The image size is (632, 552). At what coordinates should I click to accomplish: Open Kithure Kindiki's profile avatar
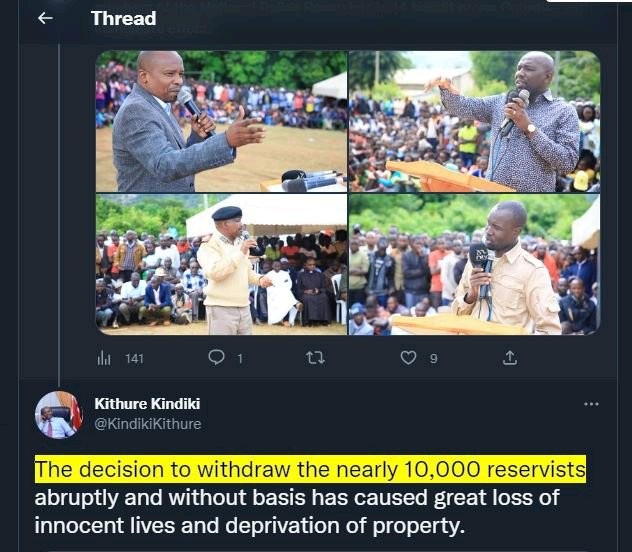tap(59, 415)
